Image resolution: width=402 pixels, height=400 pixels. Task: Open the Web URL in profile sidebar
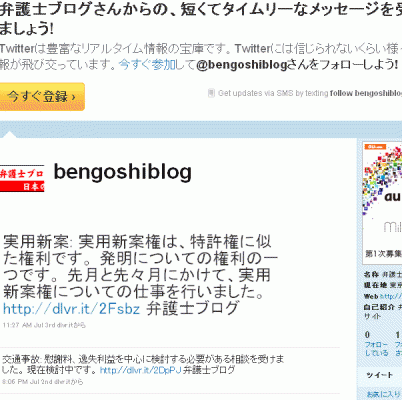(x=391, y=296)
